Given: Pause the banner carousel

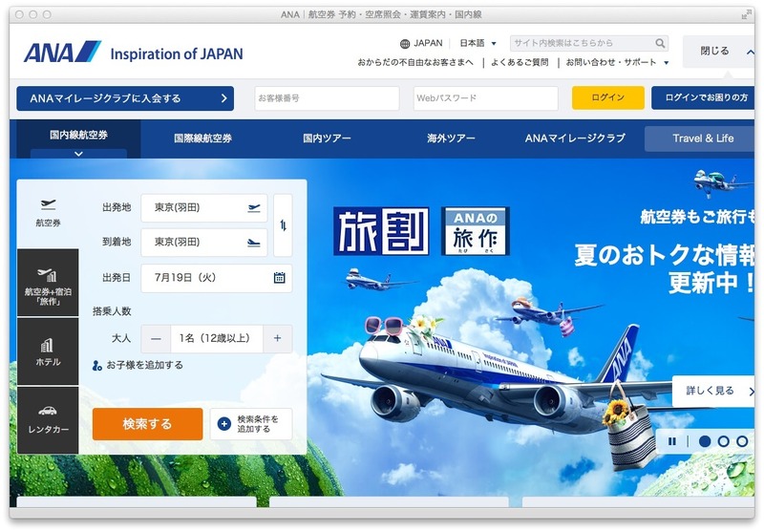Looking at the screenshot, I should [672, 441].
